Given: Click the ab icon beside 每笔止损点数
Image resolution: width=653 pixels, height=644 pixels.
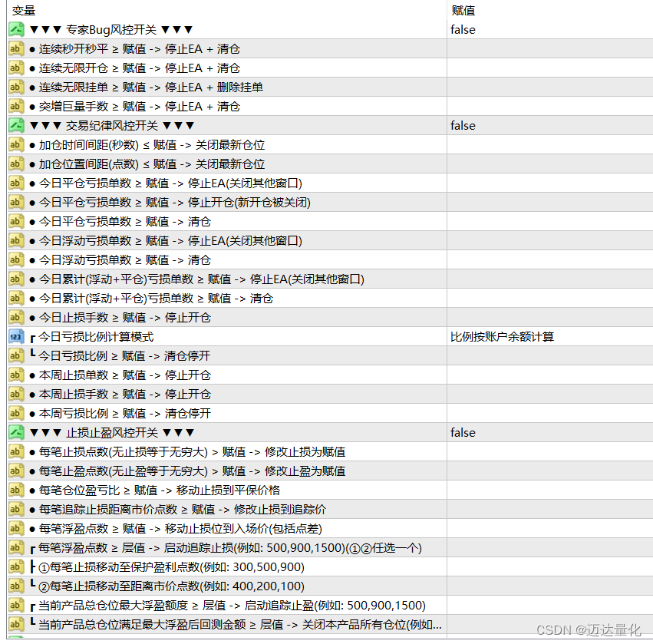Looking at the screenshot, I should click(16, 451).
